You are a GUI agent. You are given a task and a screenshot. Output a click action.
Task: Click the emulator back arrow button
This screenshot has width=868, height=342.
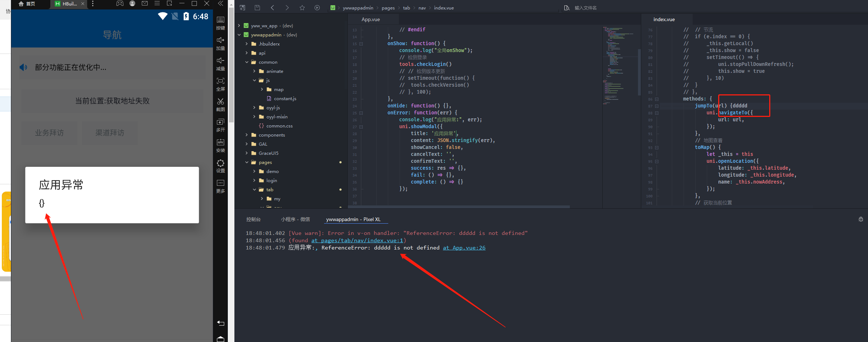pyautogui.click(x=221, y=323)
